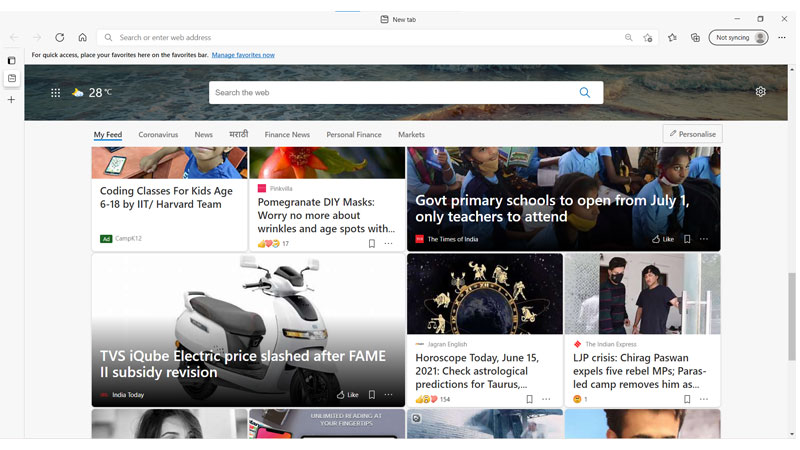This screenshot has height=450, width=800.
Task: Open page settings gear icon
Action: tap(760, 91)
